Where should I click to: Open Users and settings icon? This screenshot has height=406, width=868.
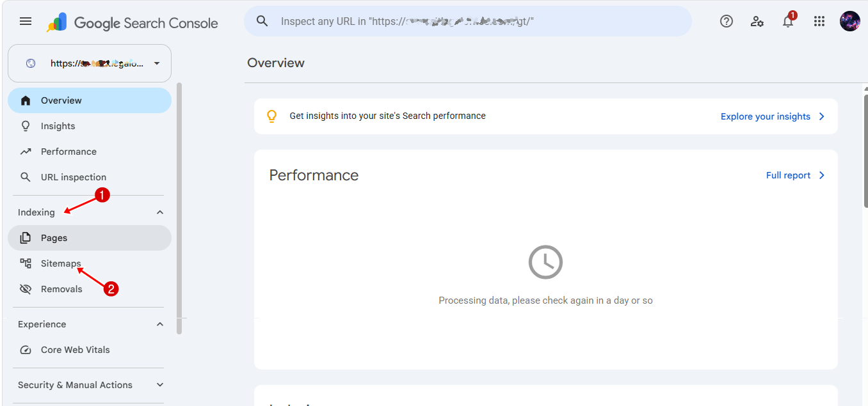tap(757, 21)
